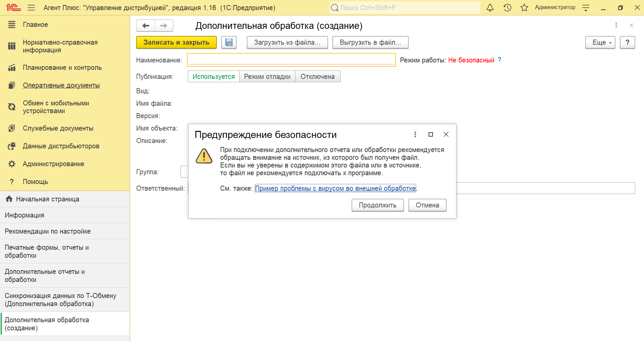Open the 1C main menu hamburger

click(x=31, y=7)
